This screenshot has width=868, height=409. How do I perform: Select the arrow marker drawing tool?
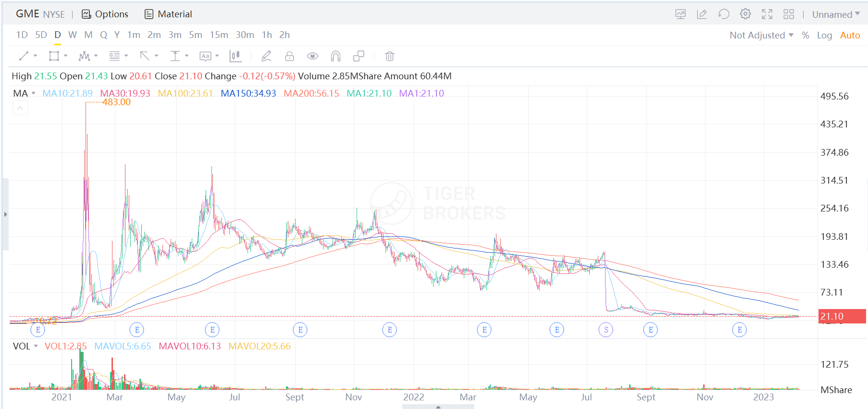click(x=145, y=56)
